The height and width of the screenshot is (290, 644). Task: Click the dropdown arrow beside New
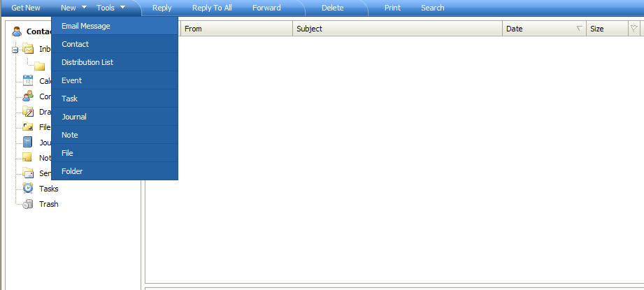point(84,8)
